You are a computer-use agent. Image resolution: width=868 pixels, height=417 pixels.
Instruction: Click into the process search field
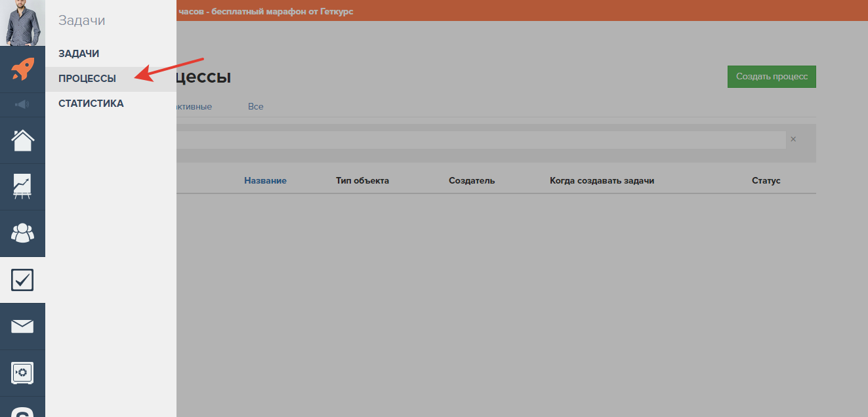tap(479, 140)
